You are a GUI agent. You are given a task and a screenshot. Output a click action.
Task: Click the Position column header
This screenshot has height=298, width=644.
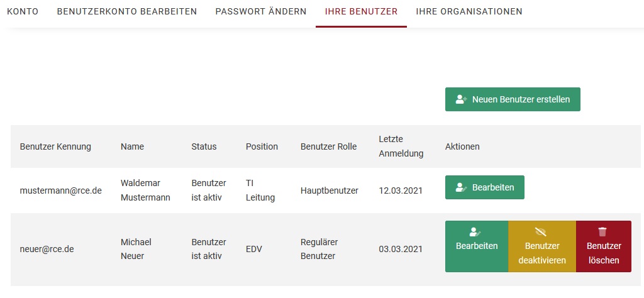click(x=262, y=146)
